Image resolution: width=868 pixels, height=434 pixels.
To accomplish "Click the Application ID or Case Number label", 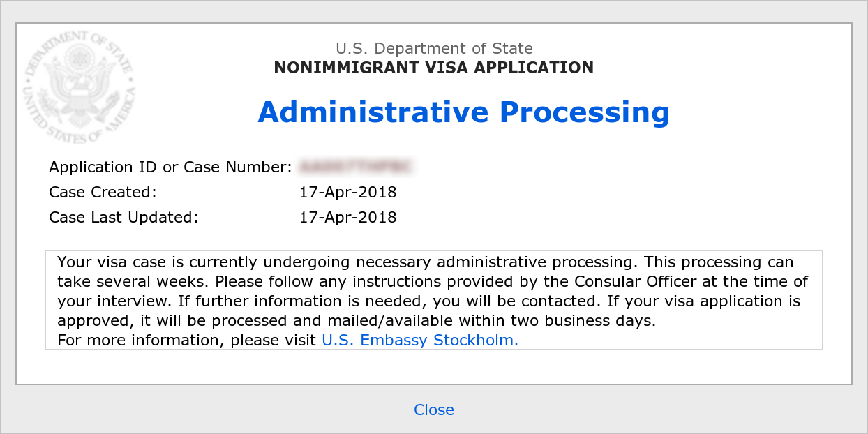I will pos(170,167).
